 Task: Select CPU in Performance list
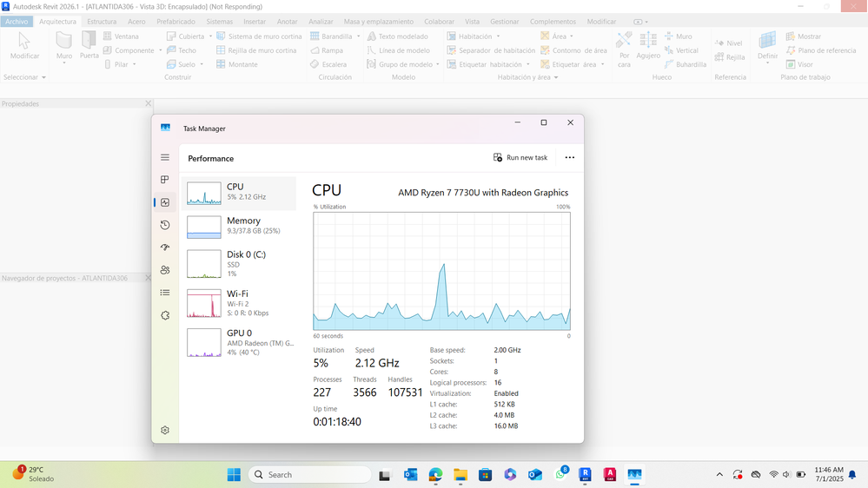(x=239, y=193)
